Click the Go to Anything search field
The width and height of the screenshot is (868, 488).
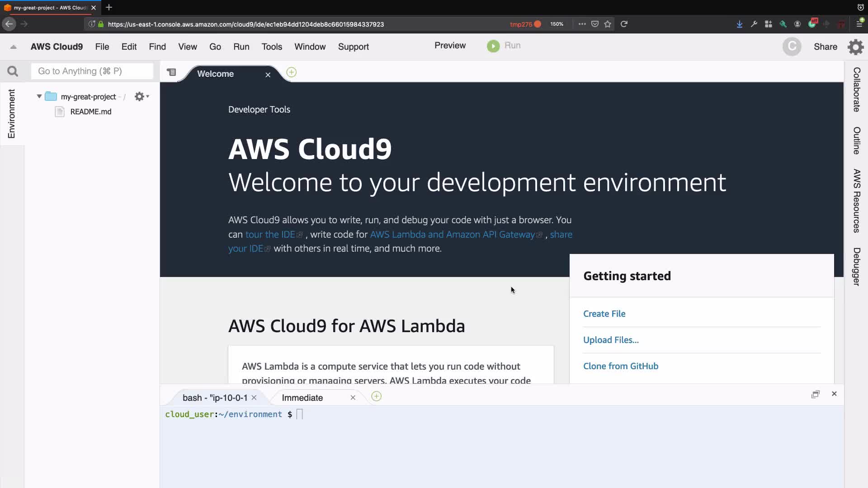pyautogui.click(x=92, y=71)
